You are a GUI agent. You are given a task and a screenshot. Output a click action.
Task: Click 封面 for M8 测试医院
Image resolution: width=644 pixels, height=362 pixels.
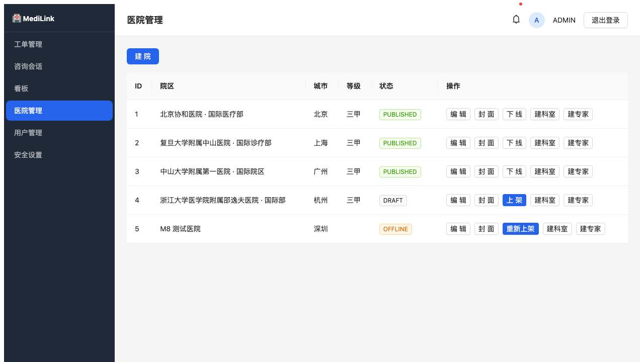(487, 229)
